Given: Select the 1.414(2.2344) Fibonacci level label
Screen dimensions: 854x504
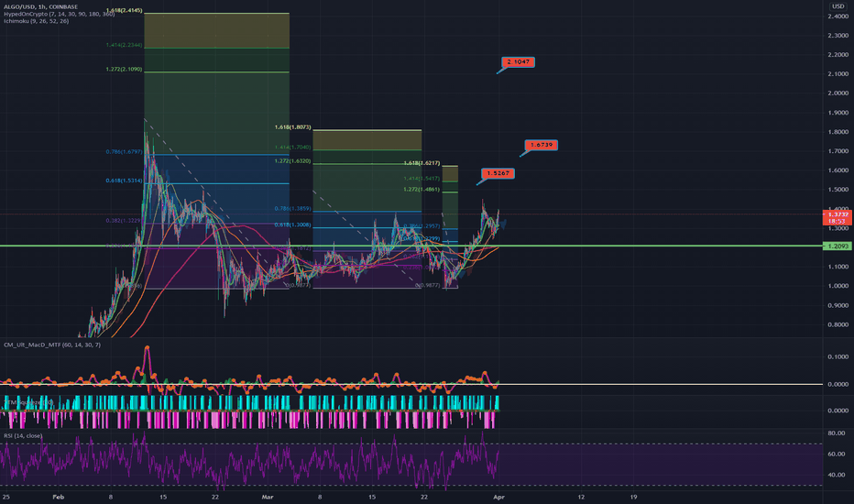Looking at the screenshot, I should 125,45.
